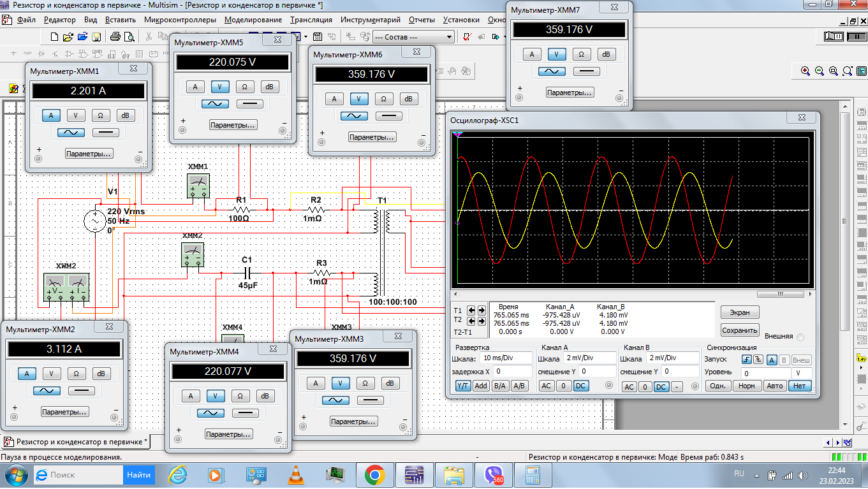This screenshot has width=868, height=489.
Task: Set Channel A coupling to AC
Action: tap(546, 386)
